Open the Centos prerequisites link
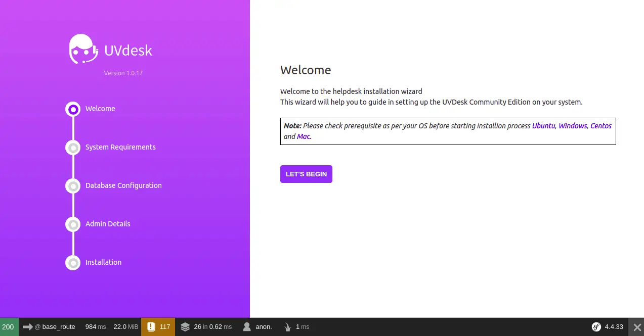The height and width of the screenshot is (336, 644). [x=601, y=126]
